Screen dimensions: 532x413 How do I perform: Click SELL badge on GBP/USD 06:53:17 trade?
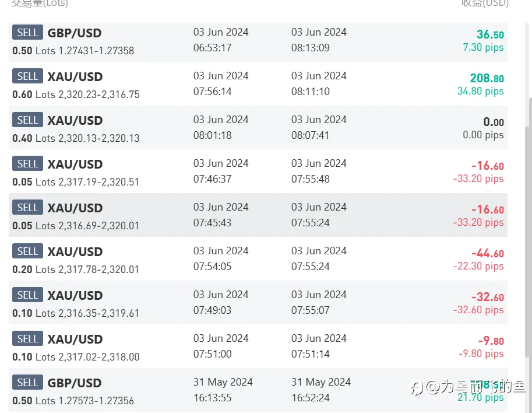[x=27, y=32]
